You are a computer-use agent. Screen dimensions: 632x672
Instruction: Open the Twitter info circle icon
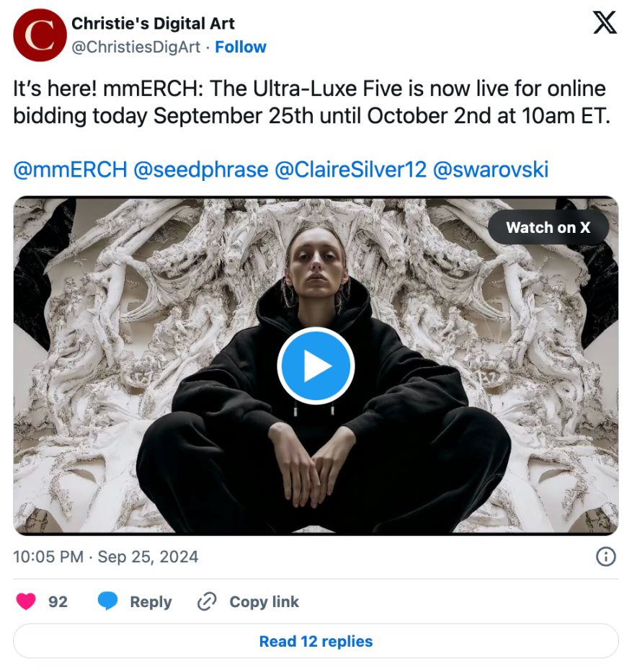click(606, 557)
